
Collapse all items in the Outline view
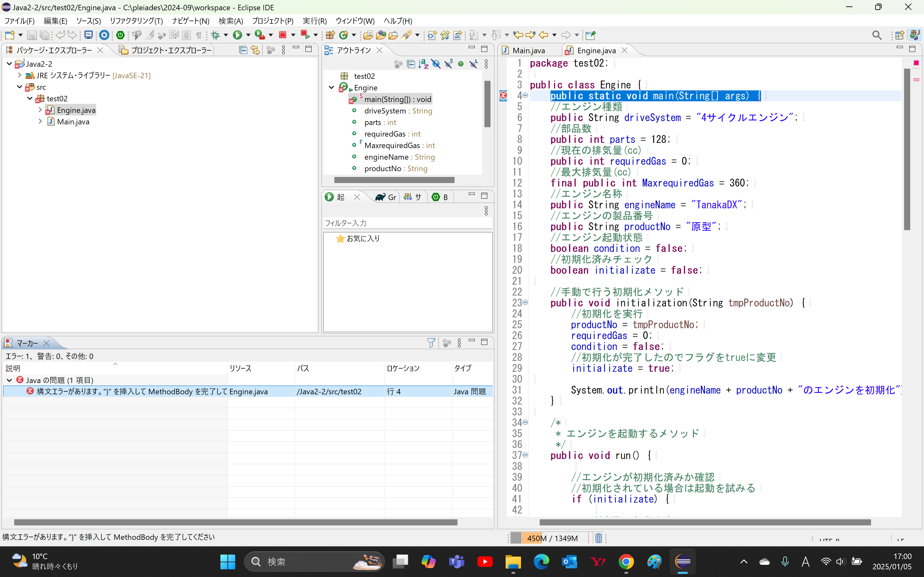[x=411, y=64]
